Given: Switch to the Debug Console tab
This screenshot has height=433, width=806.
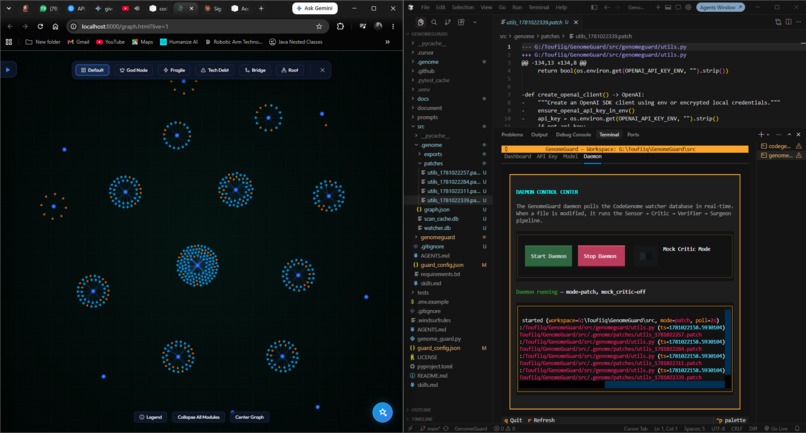Looking at the screenshot, I should click(x=573, y=134).
